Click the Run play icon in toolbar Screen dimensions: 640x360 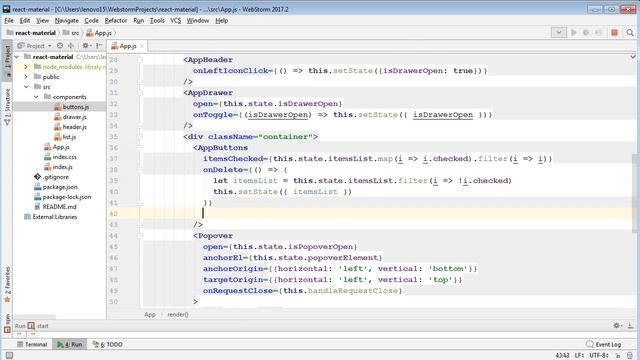pyautogui.click(x=574, y=33)
